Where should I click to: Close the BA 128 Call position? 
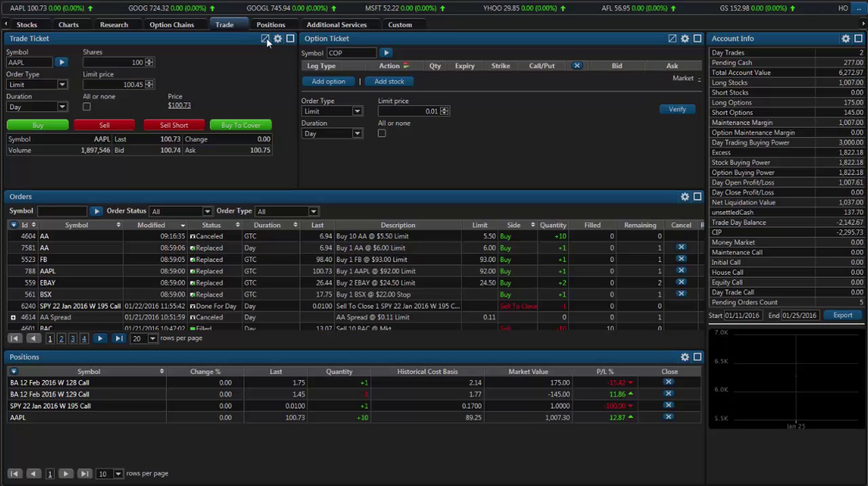click(x=668, y=383)
